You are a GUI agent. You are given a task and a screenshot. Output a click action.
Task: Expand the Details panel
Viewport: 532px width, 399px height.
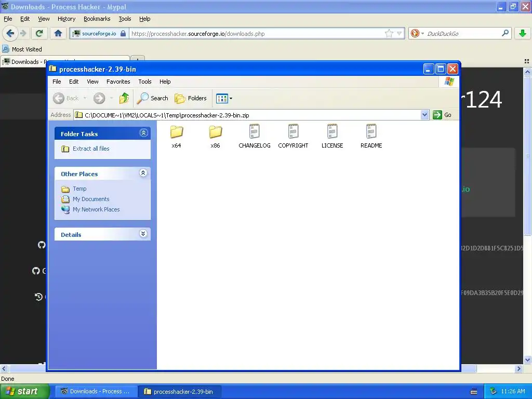pos(143,234)
